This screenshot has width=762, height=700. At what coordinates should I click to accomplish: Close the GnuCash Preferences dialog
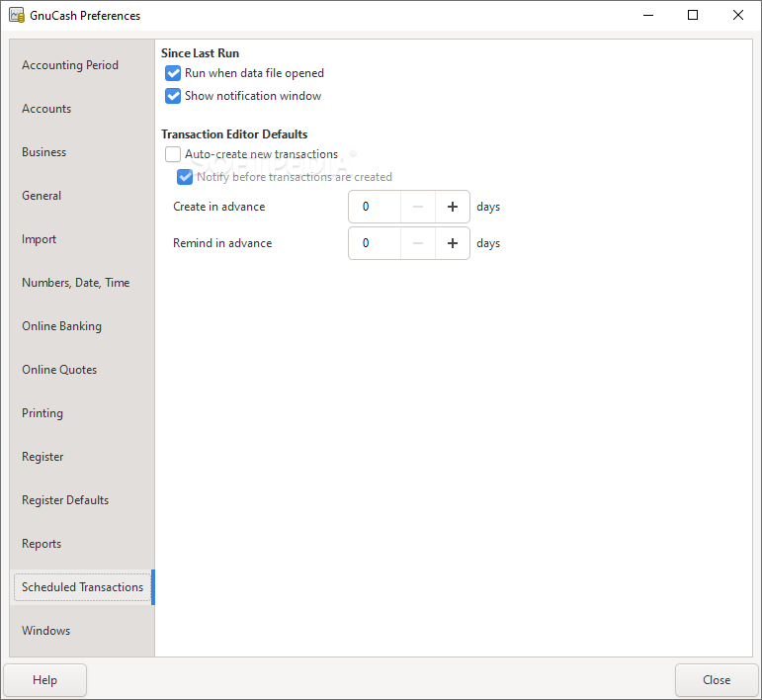pos(717,680)
